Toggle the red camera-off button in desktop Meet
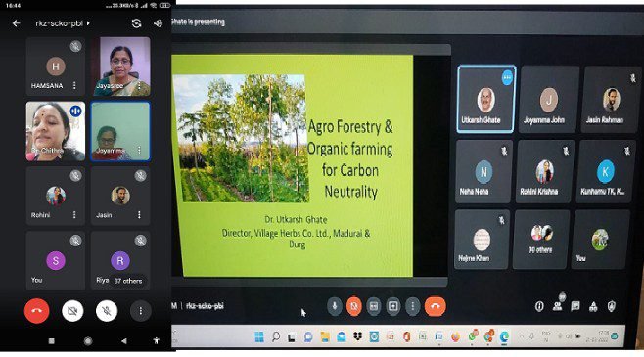 [354, 306]
